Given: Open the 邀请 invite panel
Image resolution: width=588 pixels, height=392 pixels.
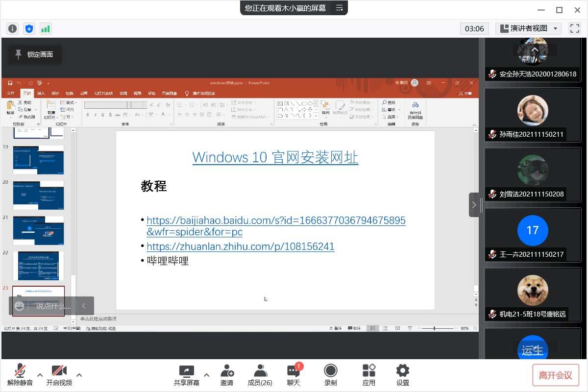Looking at the screenshot, I should click(x=227, y=375).
